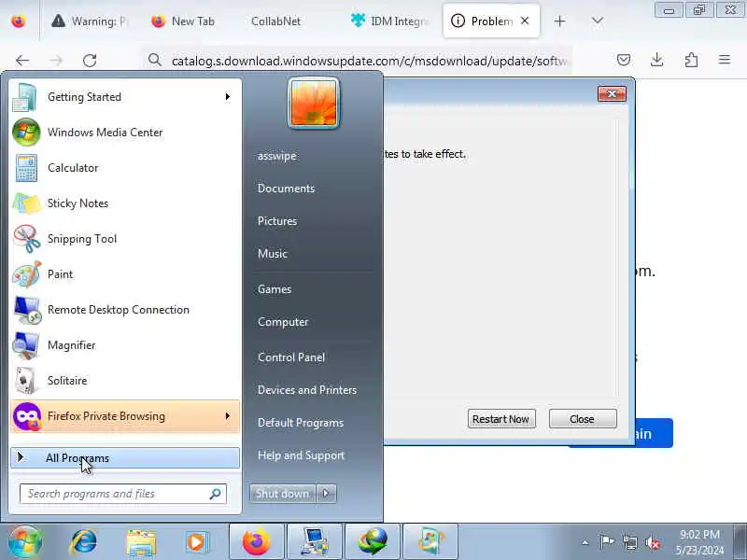Open the Firefox downloads panel

tap(657, 60)
